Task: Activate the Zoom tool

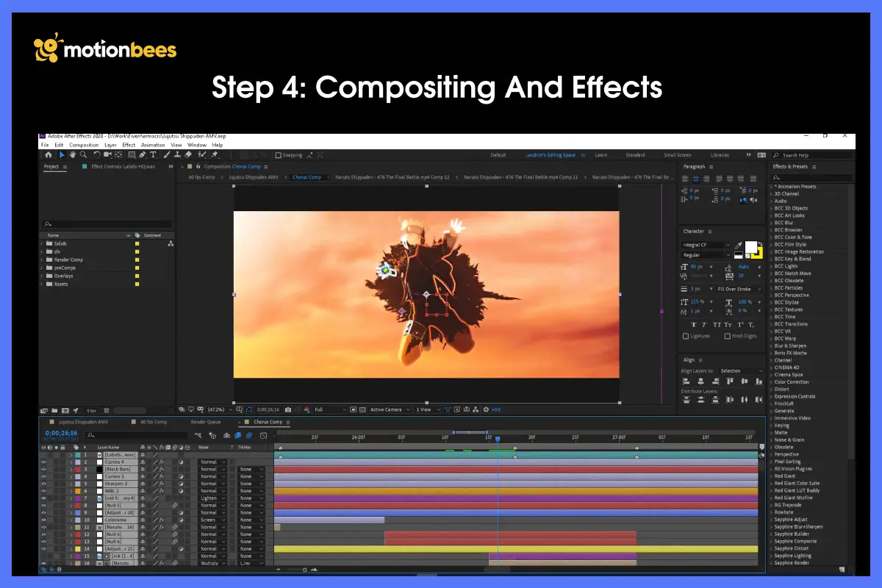Action: tap(83, 154)
